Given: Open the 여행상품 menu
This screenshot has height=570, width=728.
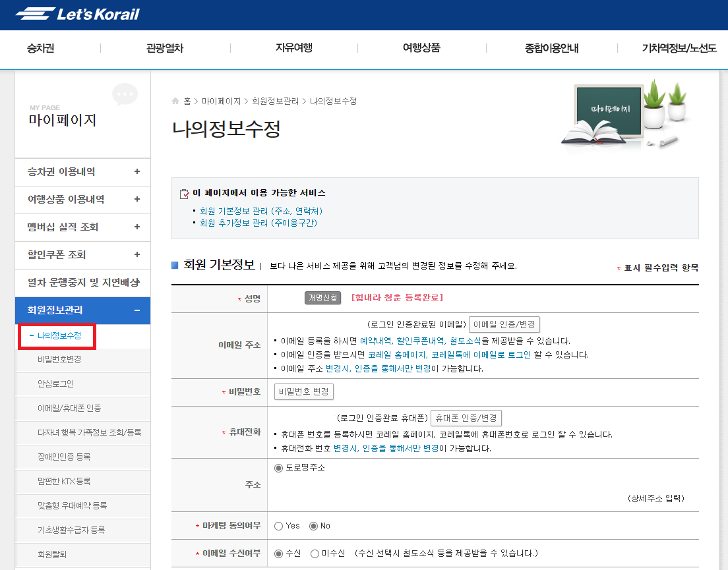Looking at the screenshot, I should point(422,48).
